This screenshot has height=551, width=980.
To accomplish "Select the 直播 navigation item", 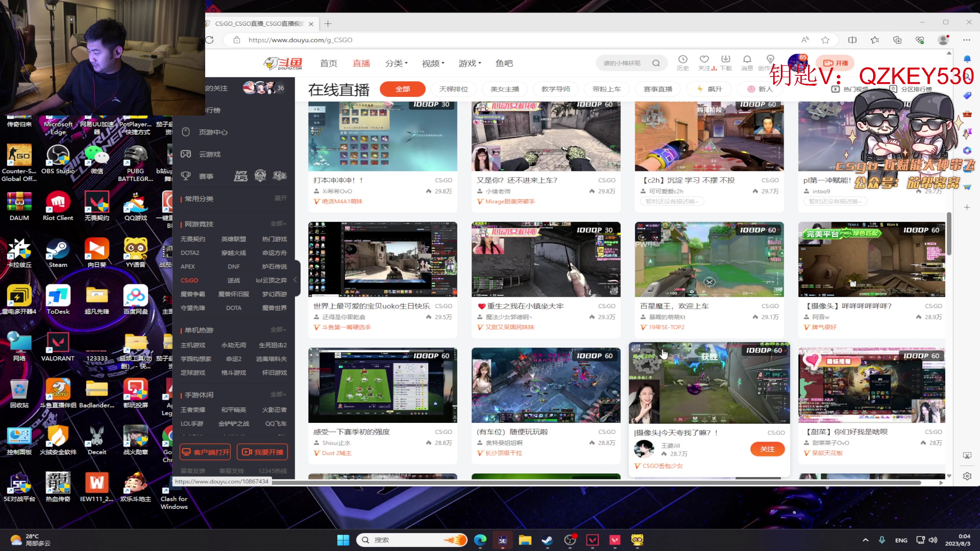I will pos(361,63).
